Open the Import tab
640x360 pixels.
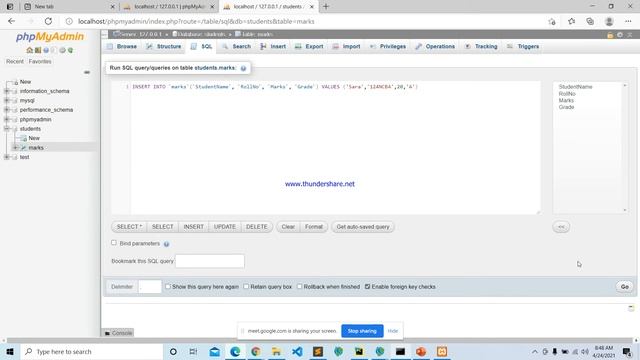pos(347,47)
